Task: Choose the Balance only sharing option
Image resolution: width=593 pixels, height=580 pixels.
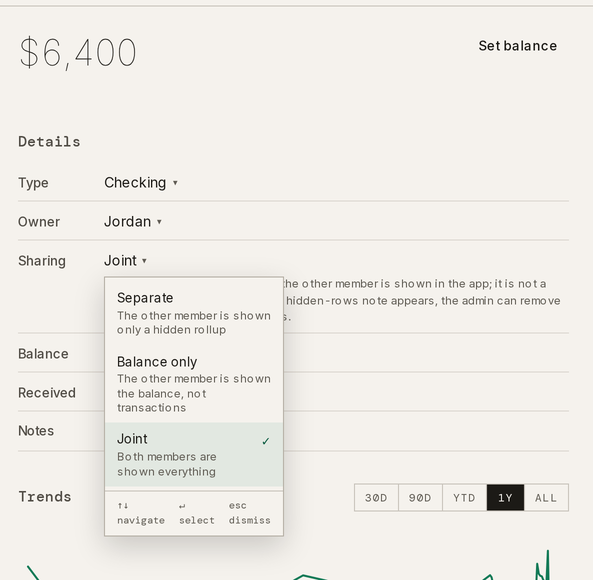Action: [x=194, y=384]
